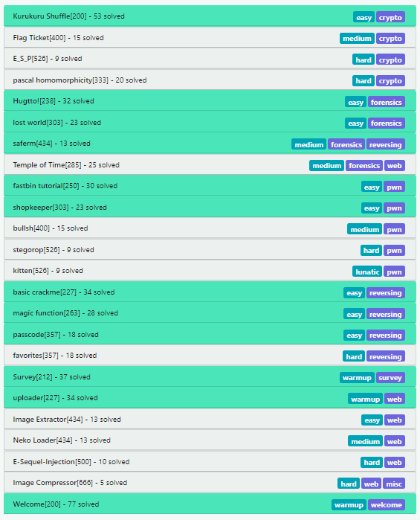Open the lost world challenge
The image size is (420, 520).
210,122
